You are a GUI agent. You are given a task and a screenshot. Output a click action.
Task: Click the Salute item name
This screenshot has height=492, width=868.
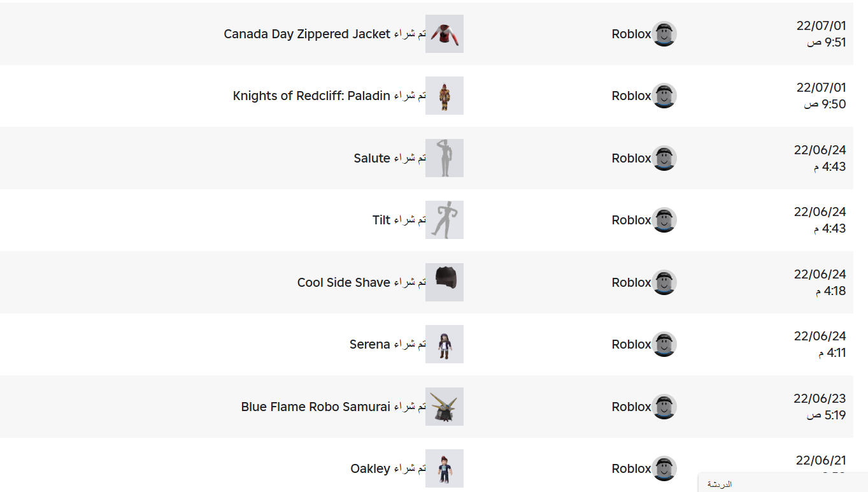(x=372, y=159)
